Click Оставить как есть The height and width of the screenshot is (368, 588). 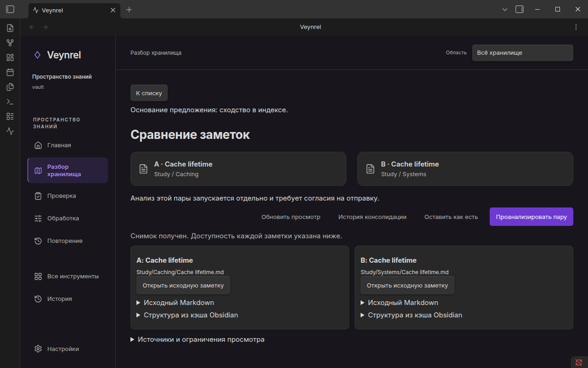pos(451,217)
